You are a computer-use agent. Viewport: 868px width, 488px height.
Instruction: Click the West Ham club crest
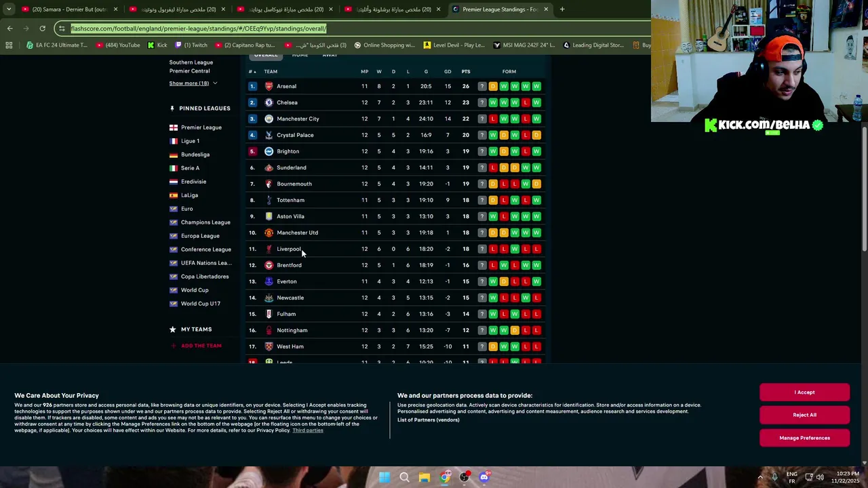(x=269, y=346)
